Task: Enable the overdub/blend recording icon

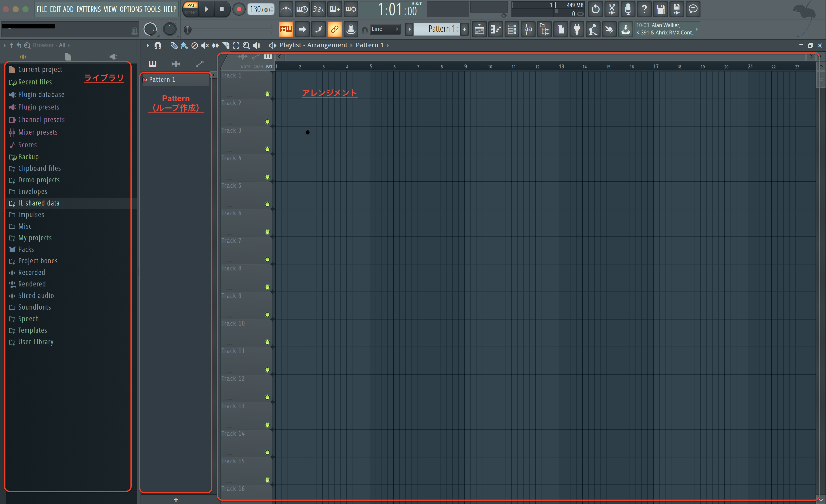Action: [334, 9]
